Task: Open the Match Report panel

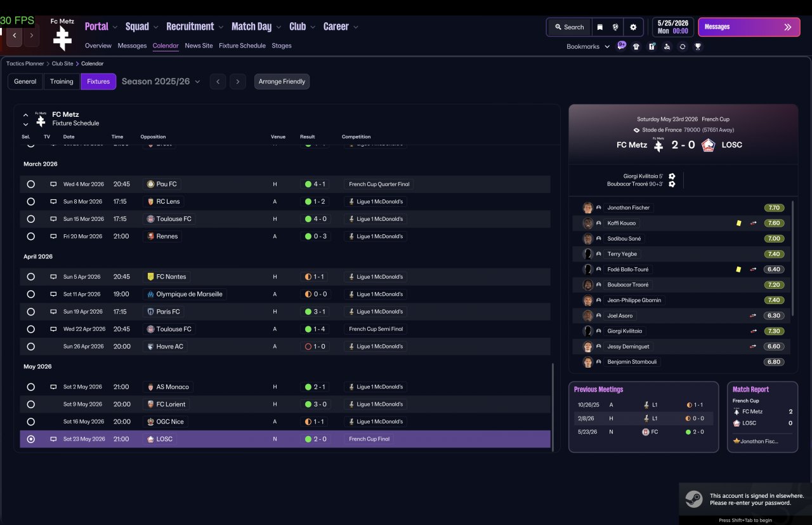Action: (x=763, y=416)
